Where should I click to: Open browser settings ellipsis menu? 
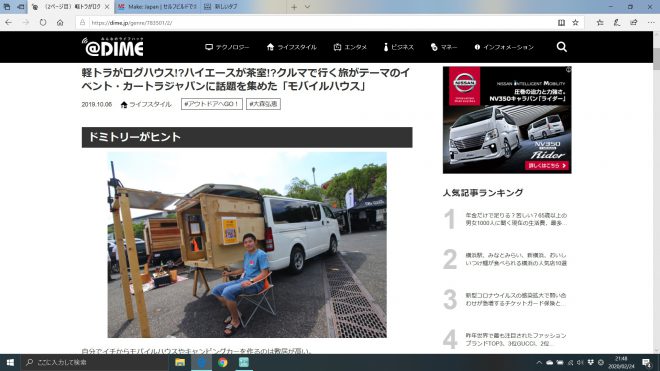point(651,23)
